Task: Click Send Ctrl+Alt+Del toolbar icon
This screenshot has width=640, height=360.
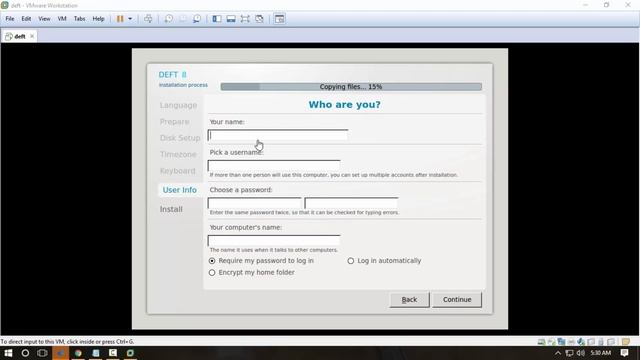Action: point(148,19)
